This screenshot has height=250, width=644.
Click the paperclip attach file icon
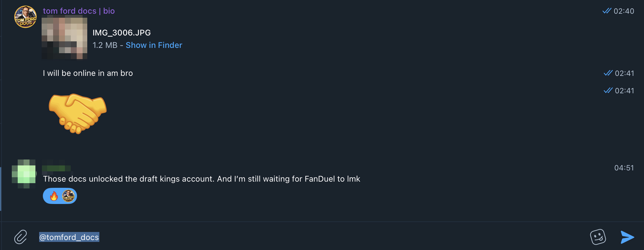(x=20, y=237)
